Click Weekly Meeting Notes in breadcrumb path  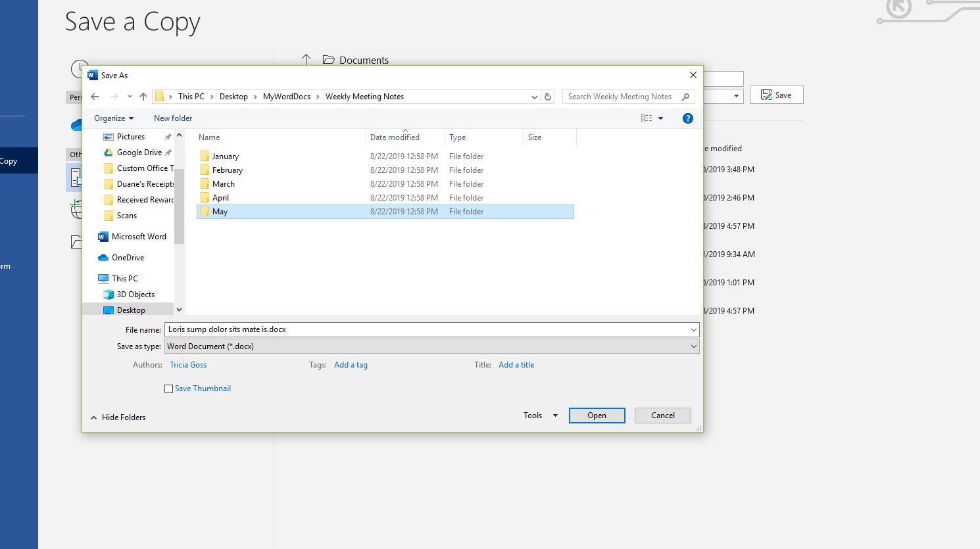[364, 97]
